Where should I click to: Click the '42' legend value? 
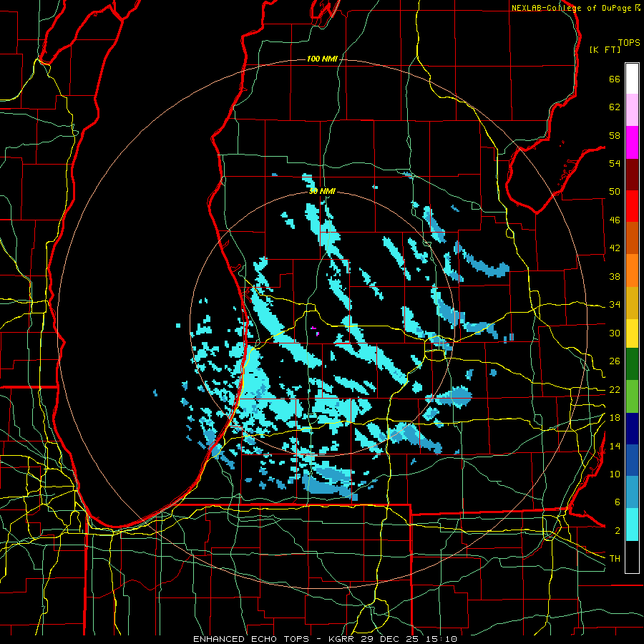tap(615, 248)
